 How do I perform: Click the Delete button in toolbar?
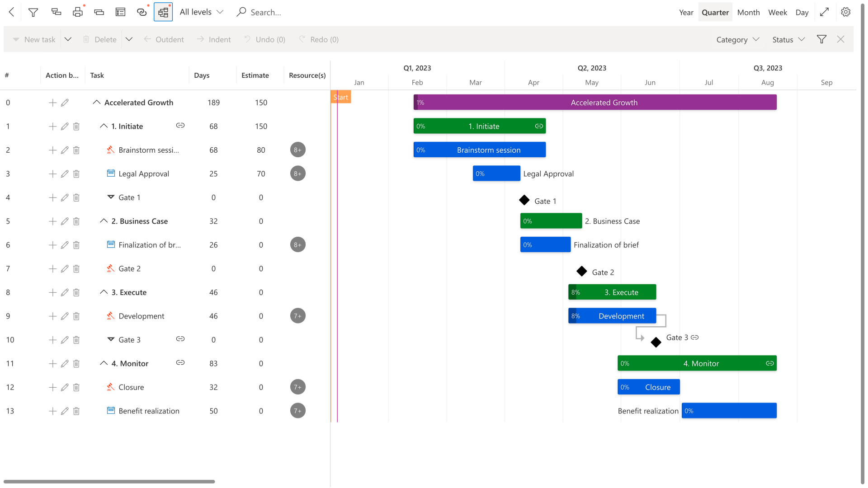coord(100,40)
